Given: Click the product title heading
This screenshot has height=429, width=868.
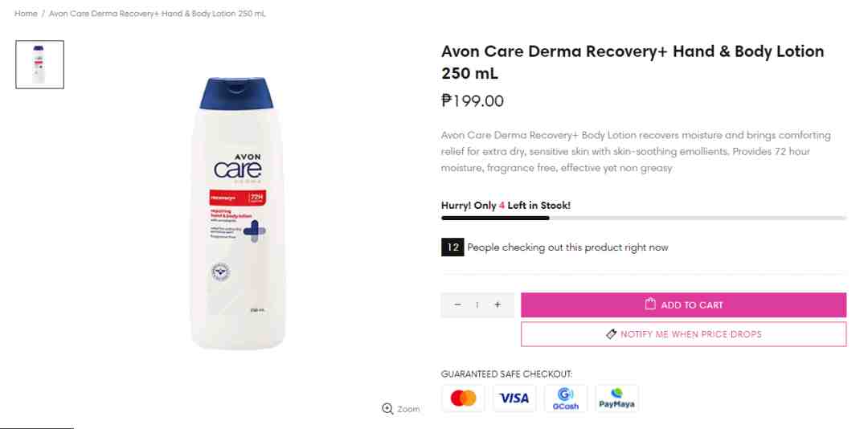Looking at the screenshot, I should coord(633,62).
